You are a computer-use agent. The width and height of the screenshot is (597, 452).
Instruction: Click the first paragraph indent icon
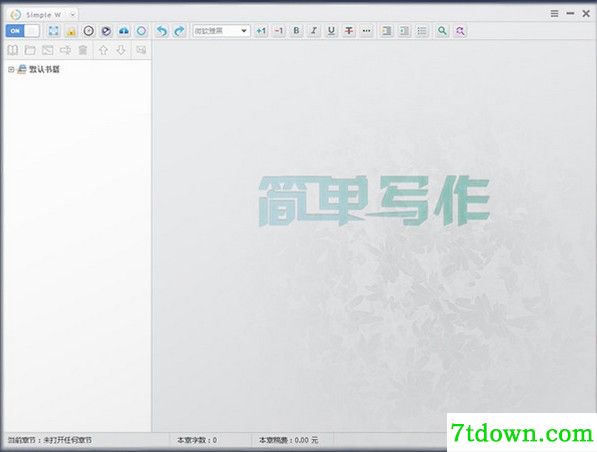tap(387, 31)
